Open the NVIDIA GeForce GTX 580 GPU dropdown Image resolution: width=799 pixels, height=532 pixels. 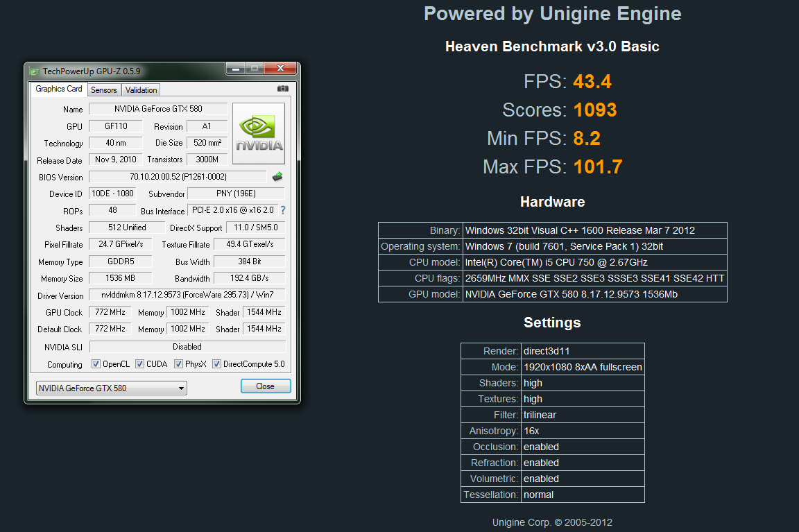(112, 388)
